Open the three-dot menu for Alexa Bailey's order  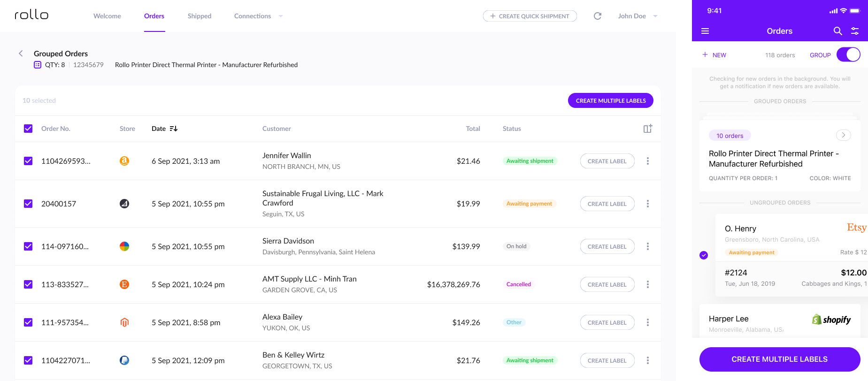[x=647, y=322]
